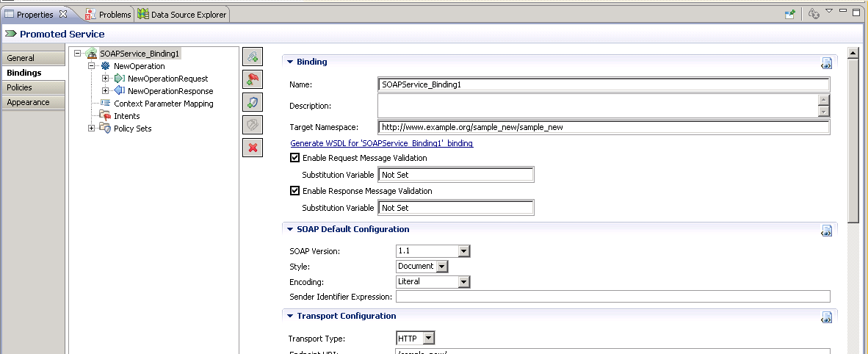Image resolution: width=868 pixels, height=354 pixels.
Task: Uncheck Enable Response Message Validation
Action: coord(295,191)
